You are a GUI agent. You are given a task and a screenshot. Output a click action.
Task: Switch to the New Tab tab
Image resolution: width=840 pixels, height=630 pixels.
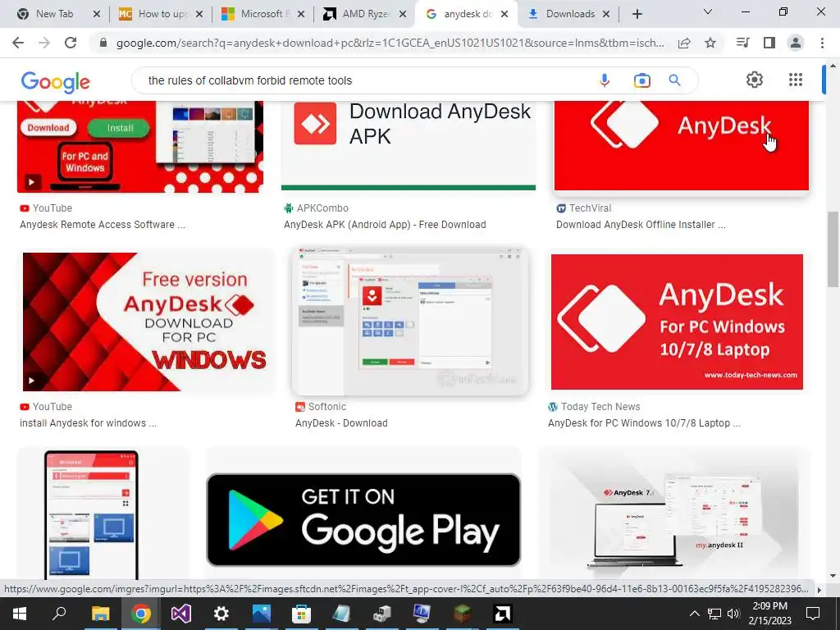[x=54, y=14]
